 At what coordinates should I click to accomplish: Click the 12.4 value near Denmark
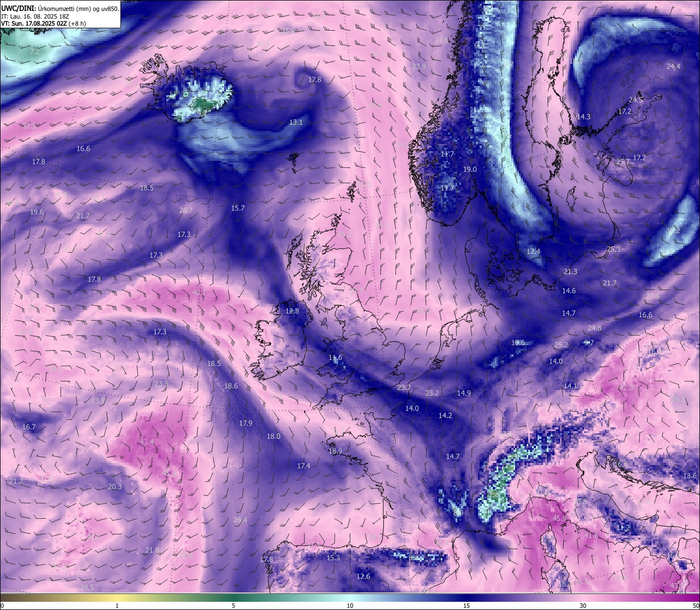[x=533, y=252]
